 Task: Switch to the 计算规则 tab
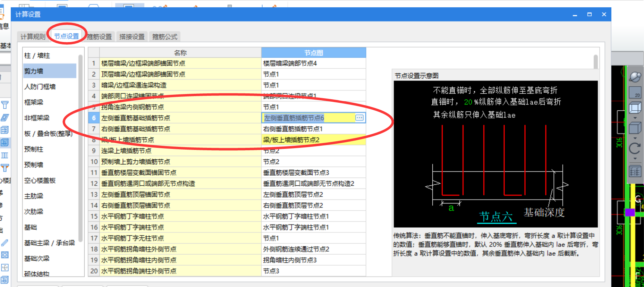point(33,36)
